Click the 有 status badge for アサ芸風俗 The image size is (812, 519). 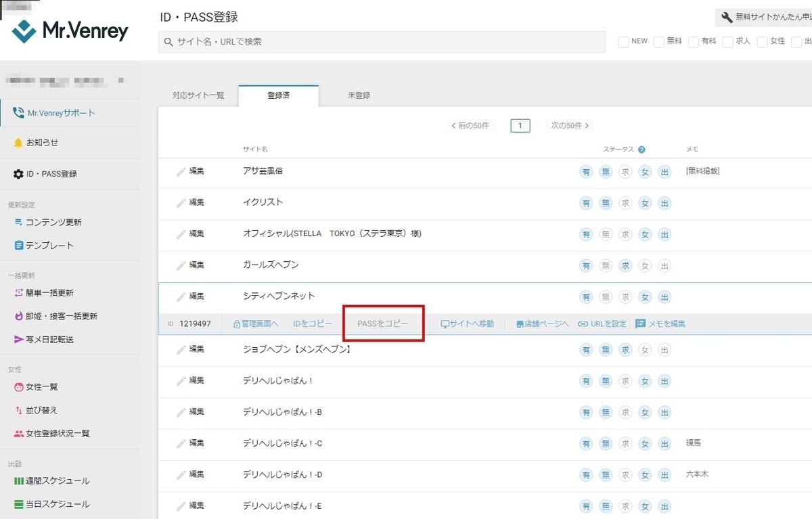point(586,171)
